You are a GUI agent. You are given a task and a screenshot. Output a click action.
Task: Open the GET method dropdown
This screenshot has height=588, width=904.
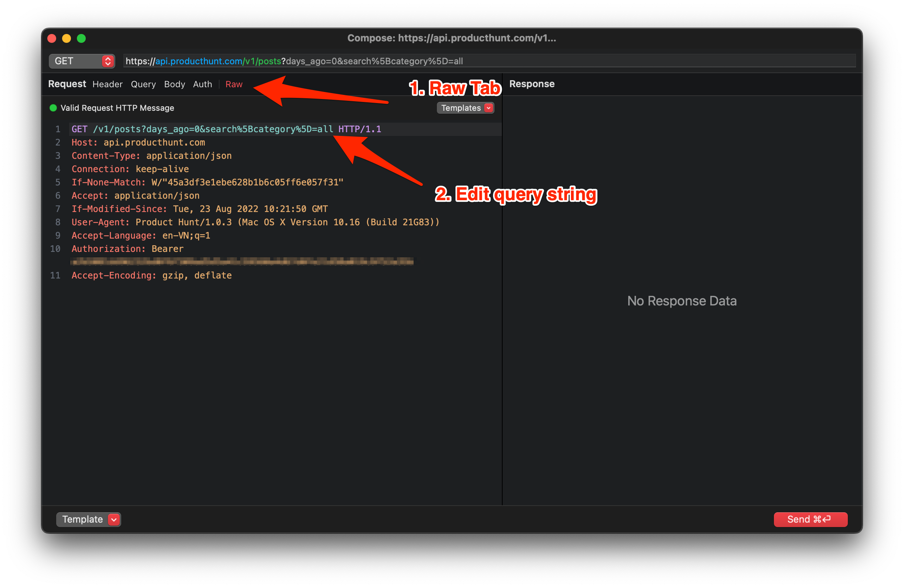coord(76,61)
